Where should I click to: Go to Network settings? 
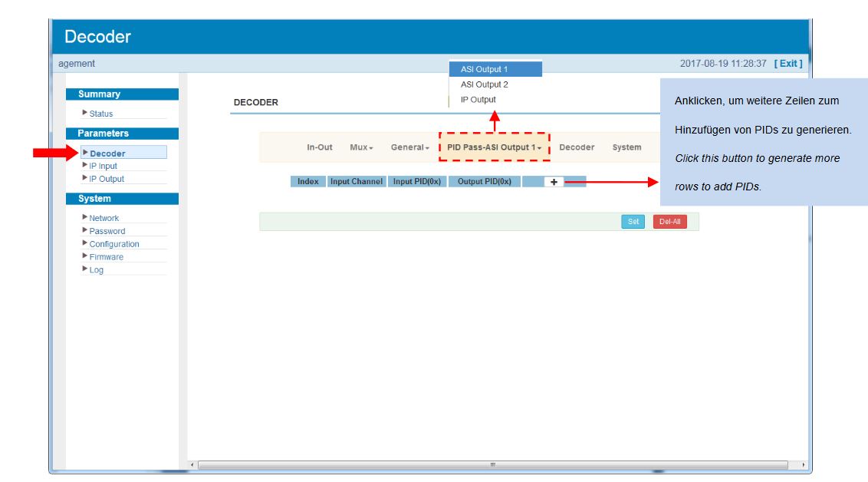pos(104,218)
